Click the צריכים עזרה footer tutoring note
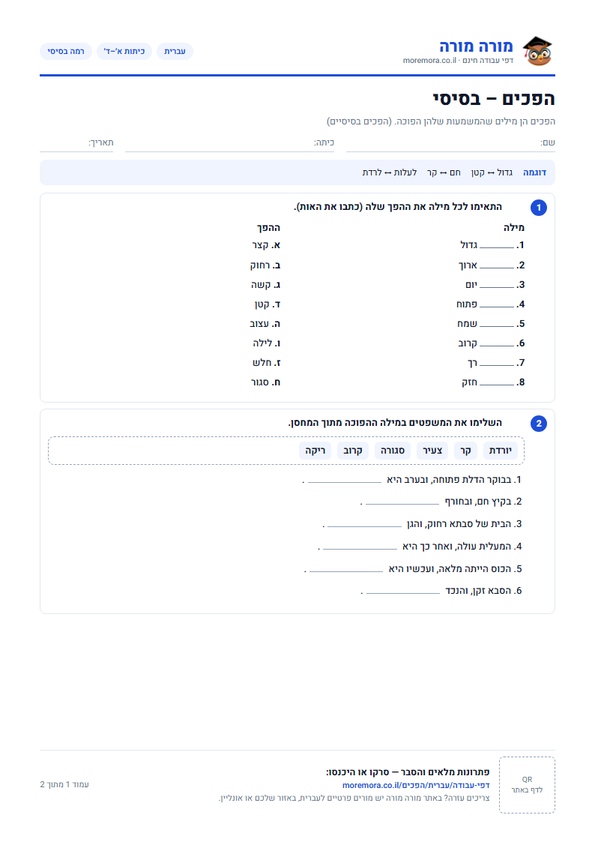Screen dimensions: 595x842 tap(354, 799)
